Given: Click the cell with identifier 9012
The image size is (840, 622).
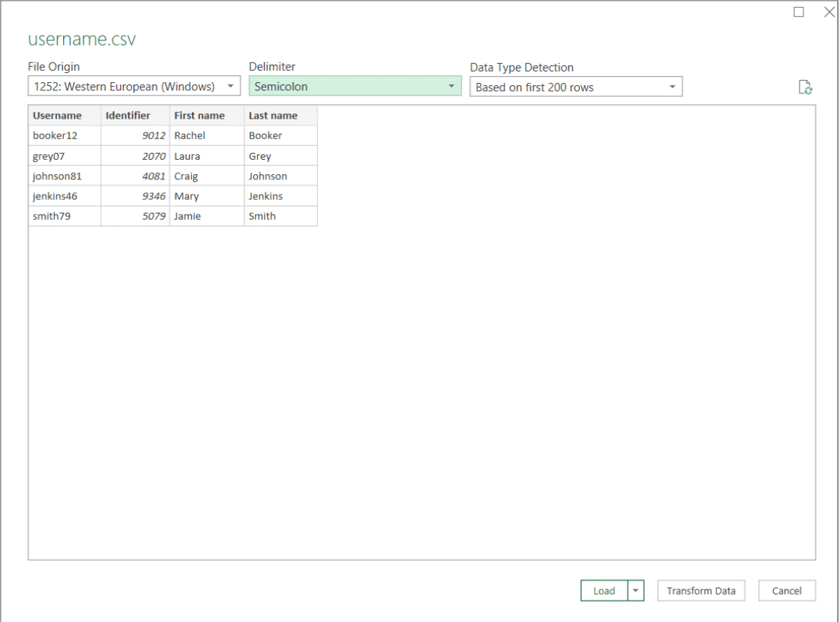Looking at the screenshot, I should point(152,135).
